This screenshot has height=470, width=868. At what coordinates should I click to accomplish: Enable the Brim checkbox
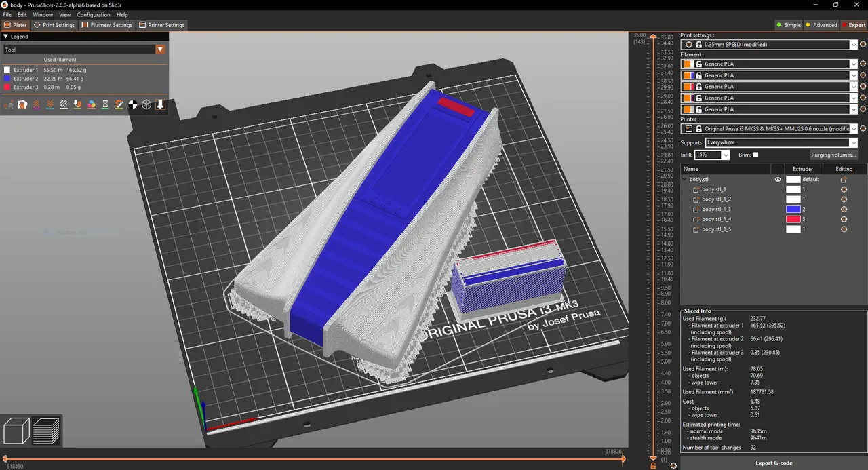(x=755, y=155)
